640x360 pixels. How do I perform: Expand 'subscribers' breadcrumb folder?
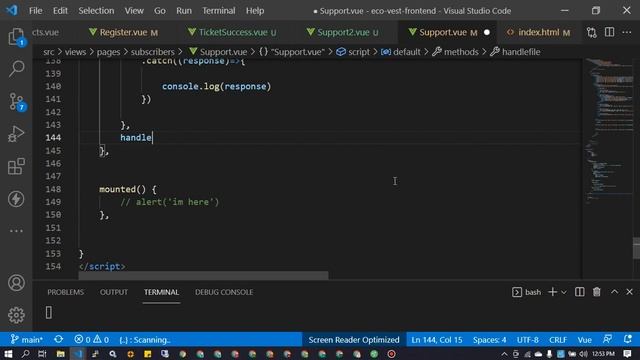[152, 52]
